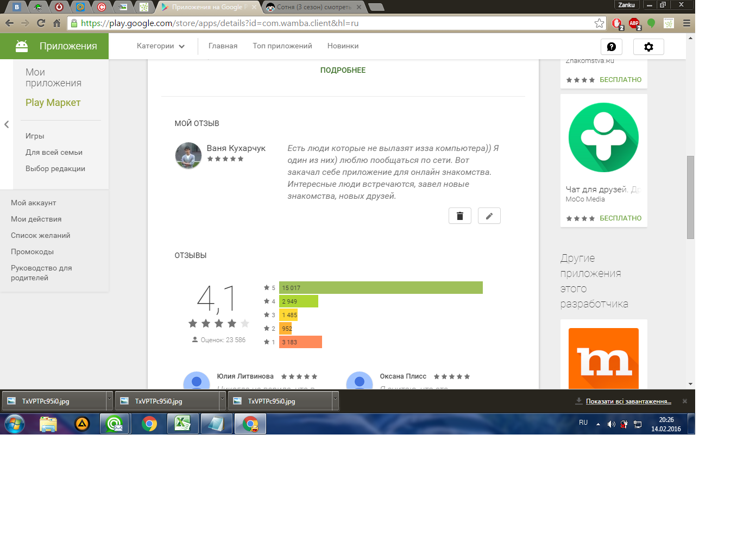Image resolution: width=756 pixels, height=535 pixels.
Task: Click Показати всі завантаження link
Action: coord(628,401)
